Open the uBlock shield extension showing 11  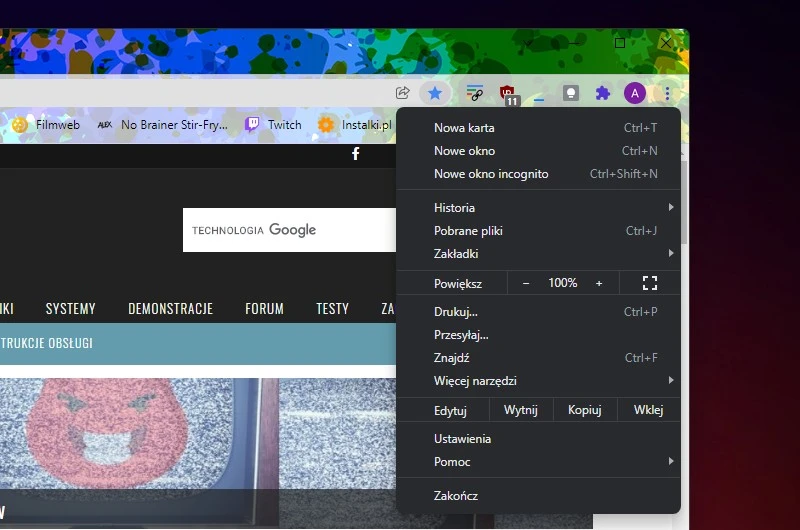pos(508,94)
